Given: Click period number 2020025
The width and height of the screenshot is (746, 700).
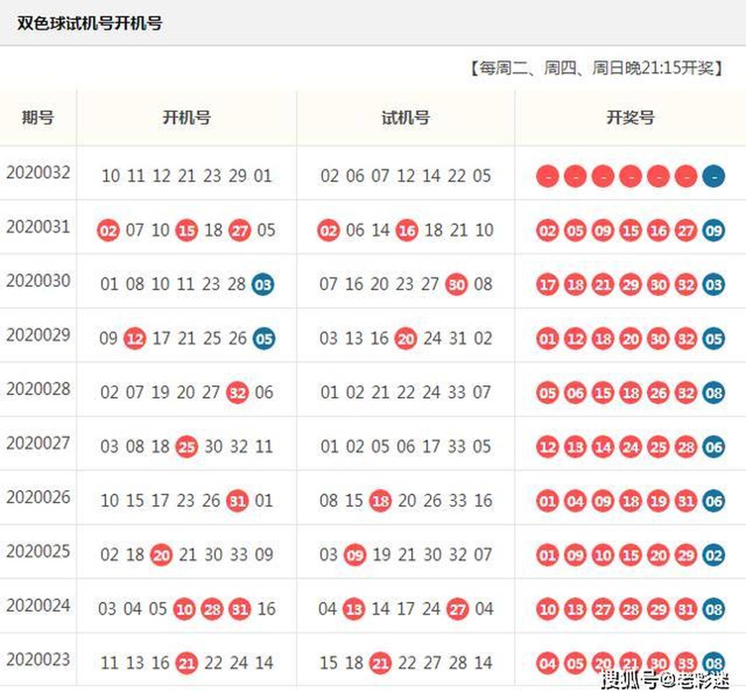Looking at the screenshot, I should click(x=38, y=552).
